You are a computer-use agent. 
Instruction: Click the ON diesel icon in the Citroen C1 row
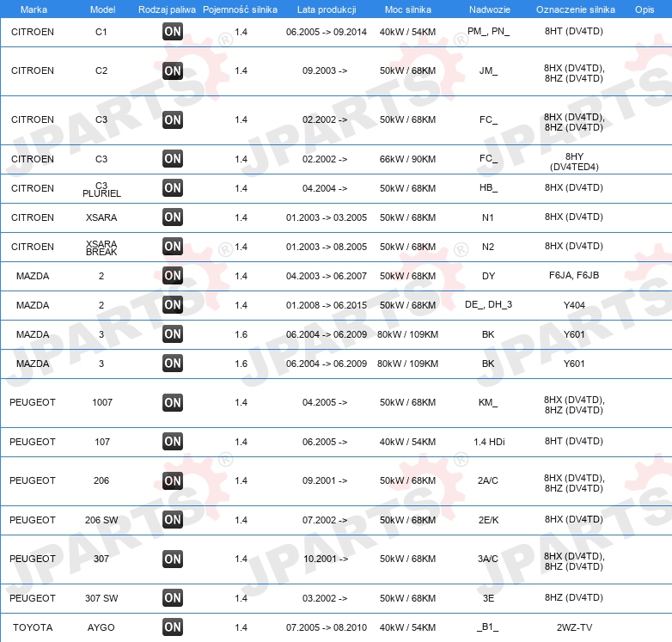point(173,31)
